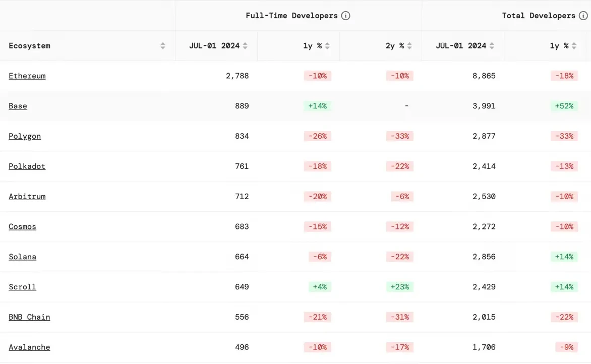
Task: Click the Scroll ecosystem link
Action: click(x=23, y=287)
